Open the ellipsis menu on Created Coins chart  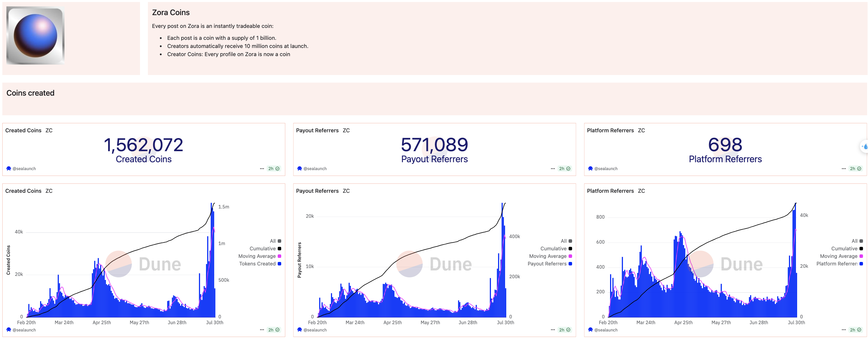pos(262,330)
